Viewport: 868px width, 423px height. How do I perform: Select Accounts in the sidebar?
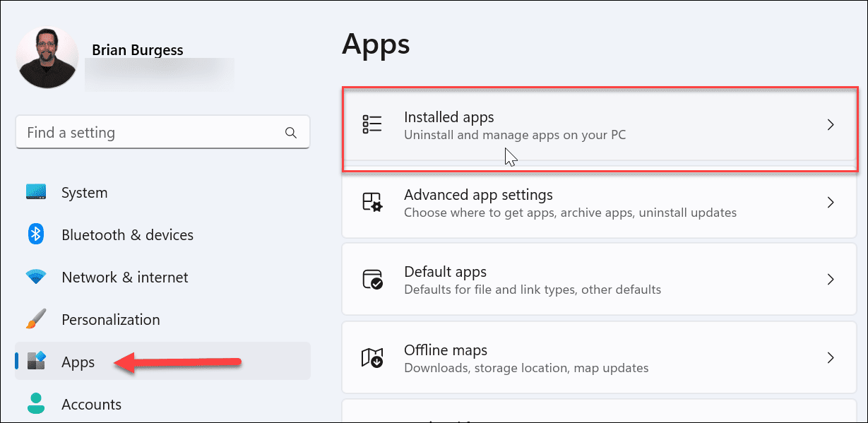[x=91, y=404]
